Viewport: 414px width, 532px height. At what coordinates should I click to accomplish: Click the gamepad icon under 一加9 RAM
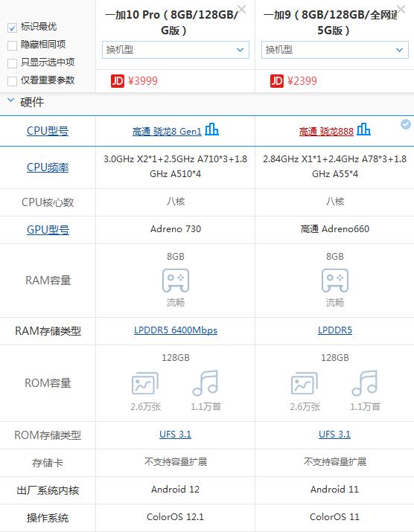pos(335,281)
